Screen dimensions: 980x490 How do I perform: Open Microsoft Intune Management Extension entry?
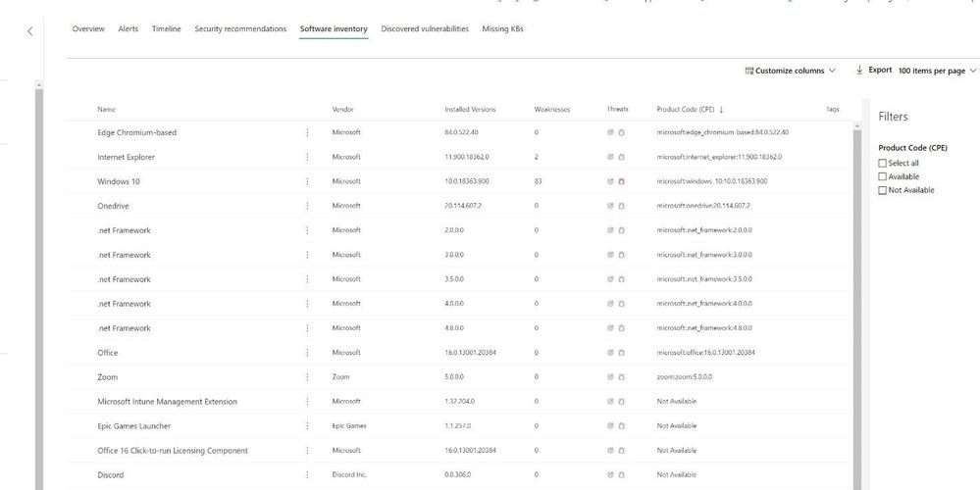[x=168, y=402]
